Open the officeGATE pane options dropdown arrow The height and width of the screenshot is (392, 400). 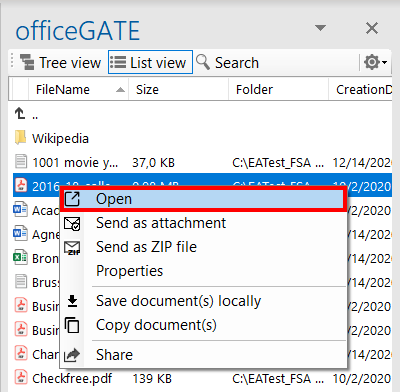(320, 28)
